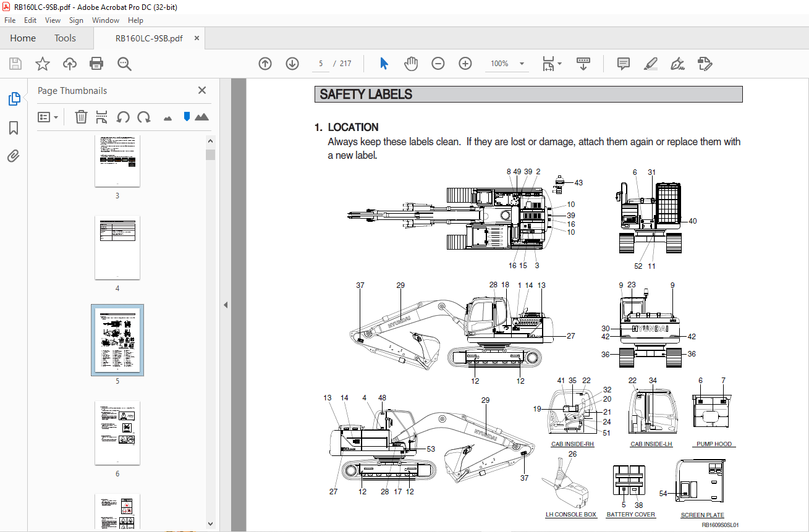809x532 pixels.
Task: Activate the hand pan tool
Action: click(x=411, y=64)
